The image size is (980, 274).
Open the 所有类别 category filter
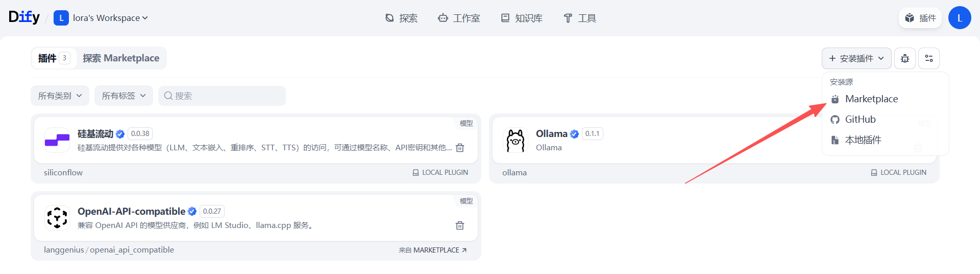(x=60, y=96)
